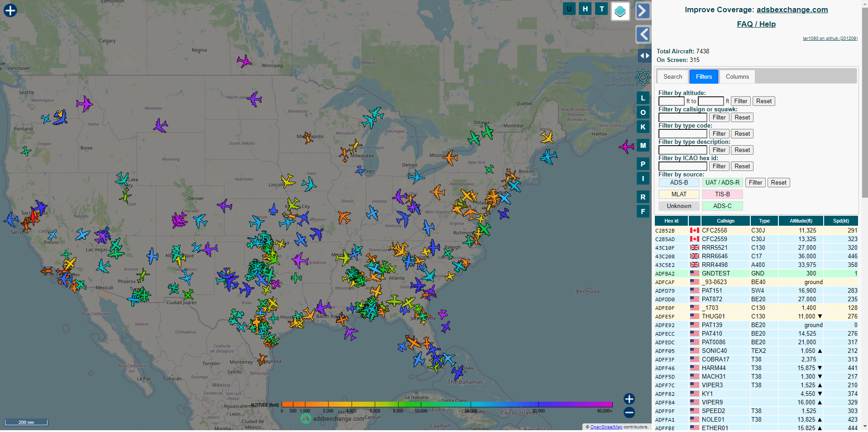Switch to the Search tab
This screenshot has height=432, width=868.
[672, 76]
